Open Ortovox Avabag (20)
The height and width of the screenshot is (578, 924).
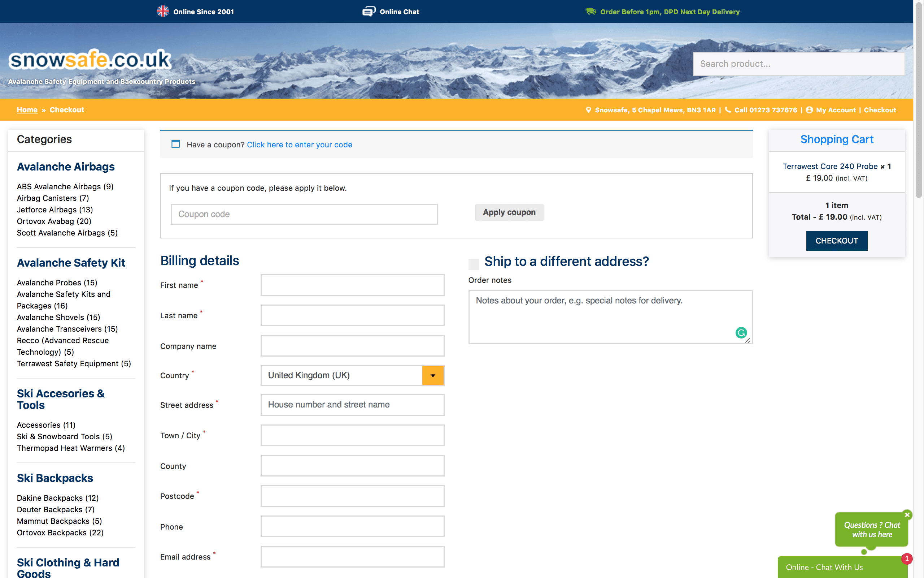[54, 221]
